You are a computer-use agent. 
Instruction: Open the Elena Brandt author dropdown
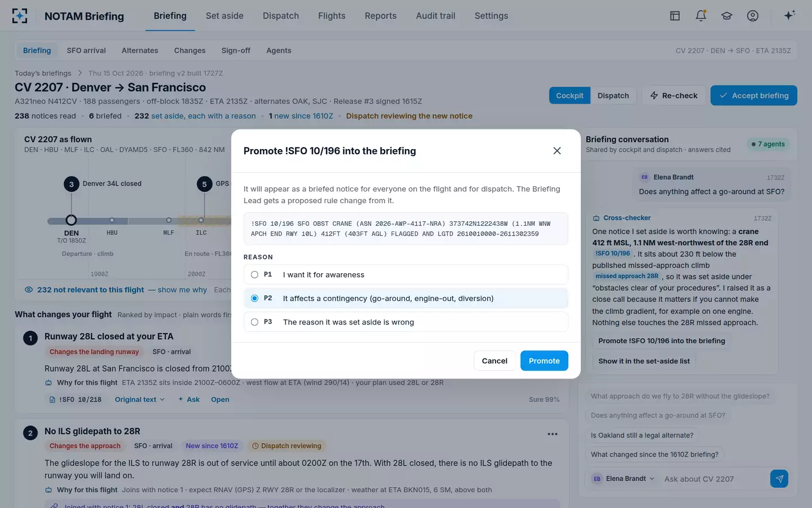click(x=623, y=479)
